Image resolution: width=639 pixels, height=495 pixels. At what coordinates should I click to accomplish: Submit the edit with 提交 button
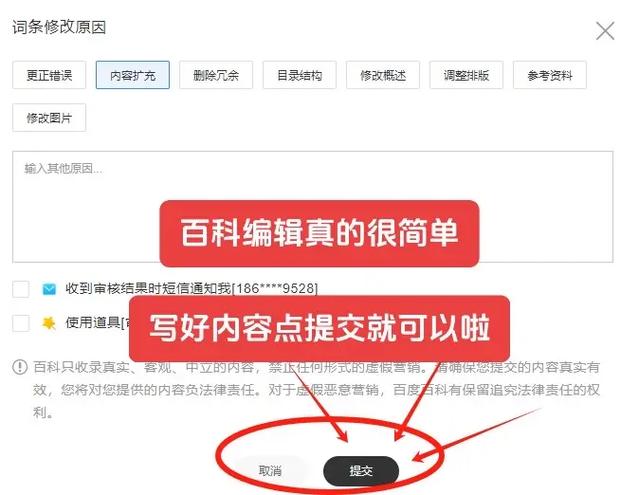pyautogui.click(x=361, y=471)
